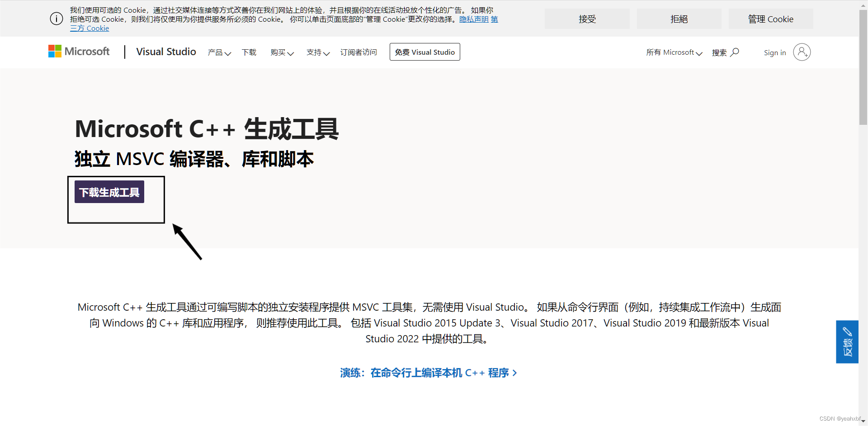The width and height of the screenshot is (868, 426).
Task: Click the Microsoft logo
Action: pos(79,52)
